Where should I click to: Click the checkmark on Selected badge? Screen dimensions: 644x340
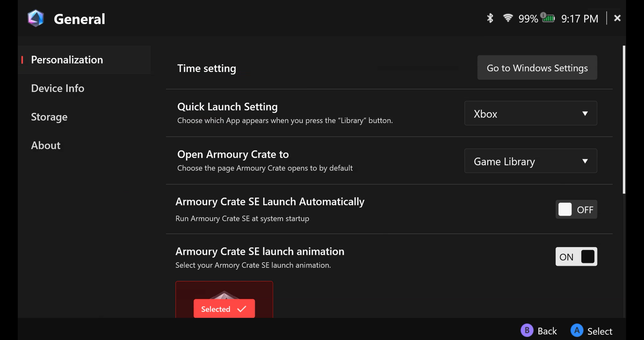[x=241, y=309]
